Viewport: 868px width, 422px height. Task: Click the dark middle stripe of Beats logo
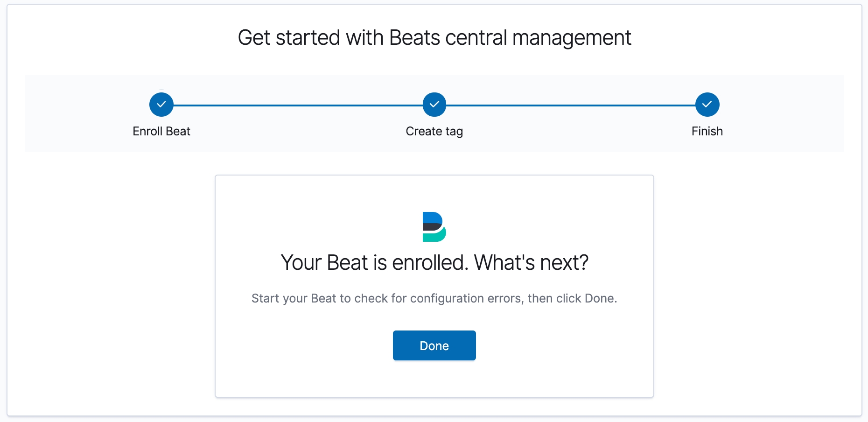431,227
